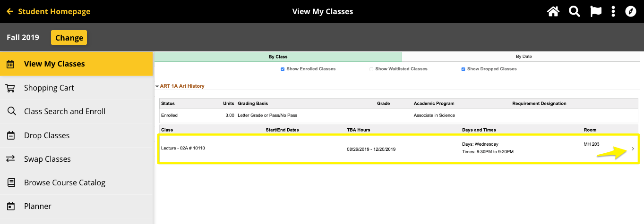
Task: Click the Shopping Cart icon in sidebar
Action: [10, 88]
